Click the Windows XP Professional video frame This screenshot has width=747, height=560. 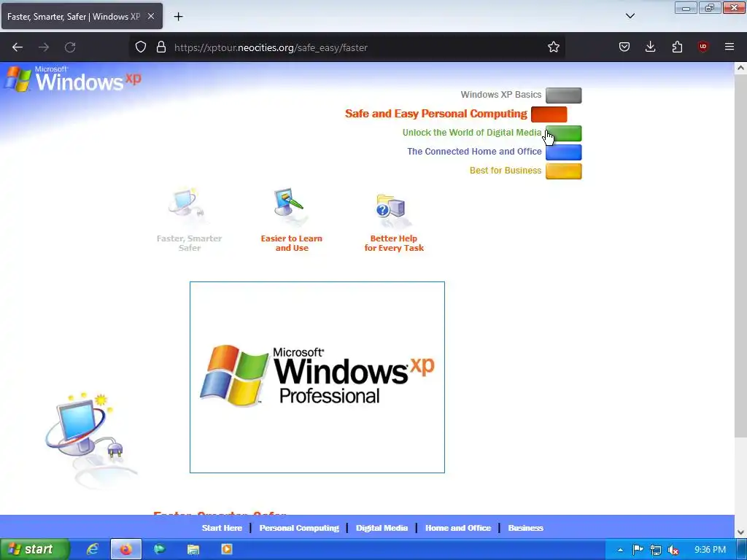(x=317, y=377)
